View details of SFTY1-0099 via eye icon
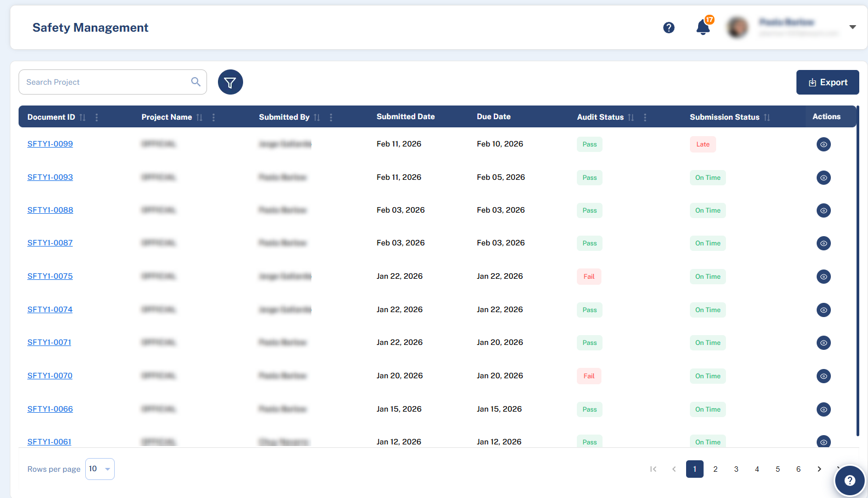The image size is (868, 498). (823, 144)
